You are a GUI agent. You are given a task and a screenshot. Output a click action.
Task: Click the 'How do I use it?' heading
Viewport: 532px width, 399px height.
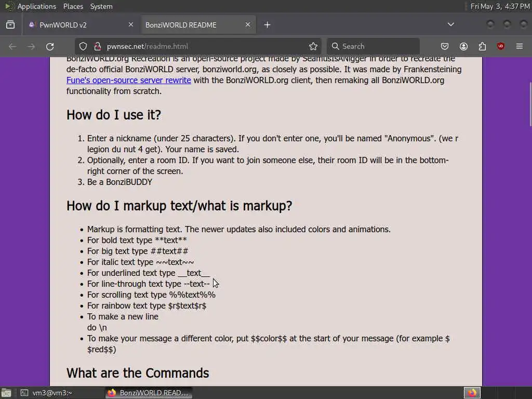point(114,115)
